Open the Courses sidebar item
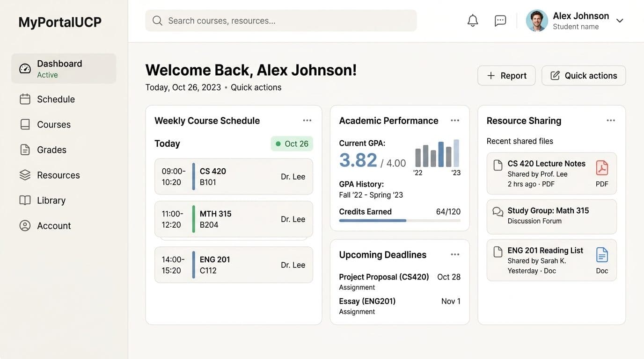The image size is (644, 359). coord(64,124)
